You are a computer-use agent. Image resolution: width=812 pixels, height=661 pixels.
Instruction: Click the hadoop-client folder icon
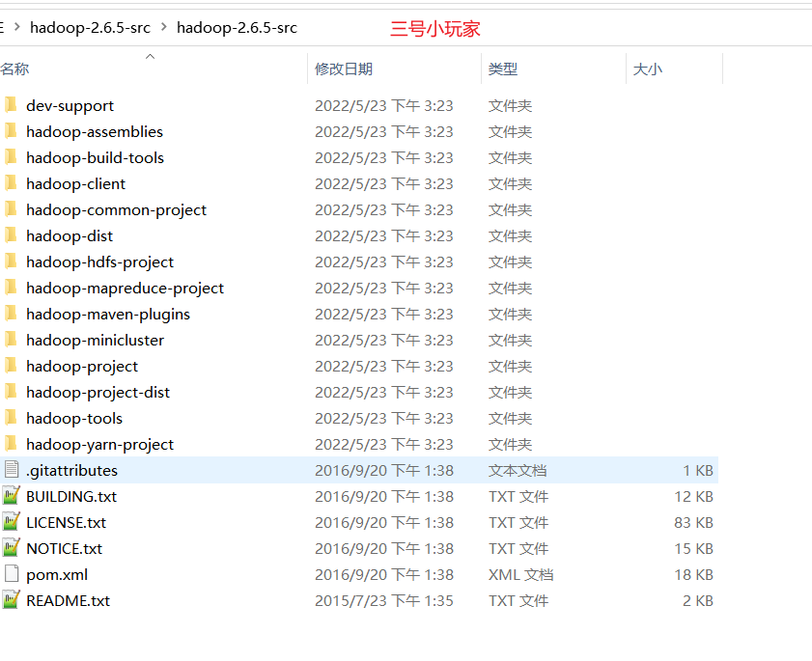click(11, 183)
